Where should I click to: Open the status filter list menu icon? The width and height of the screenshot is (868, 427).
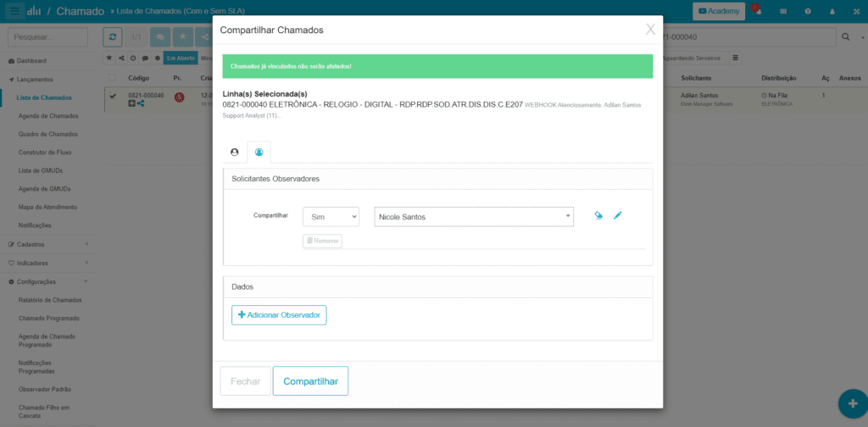click(735, 58)
